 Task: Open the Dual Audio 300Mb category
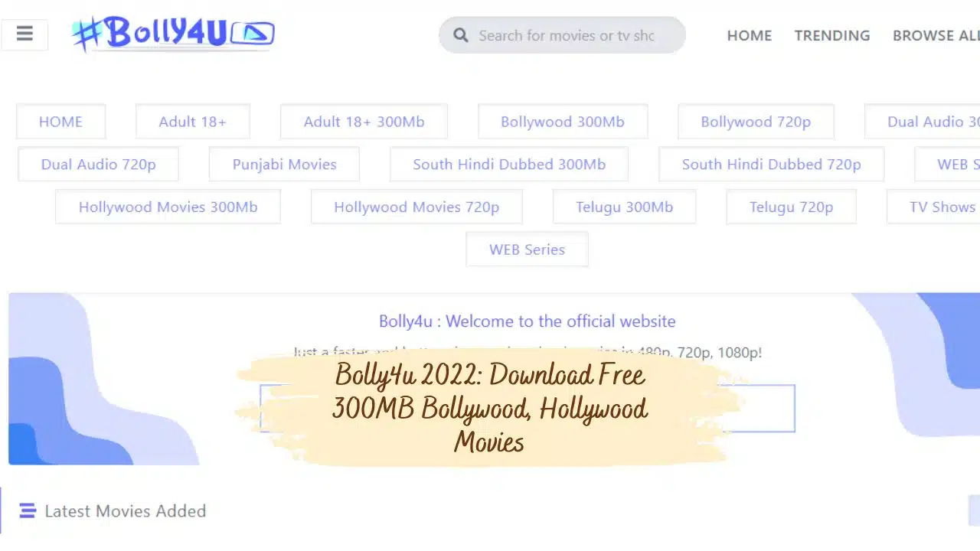(923, 122)
